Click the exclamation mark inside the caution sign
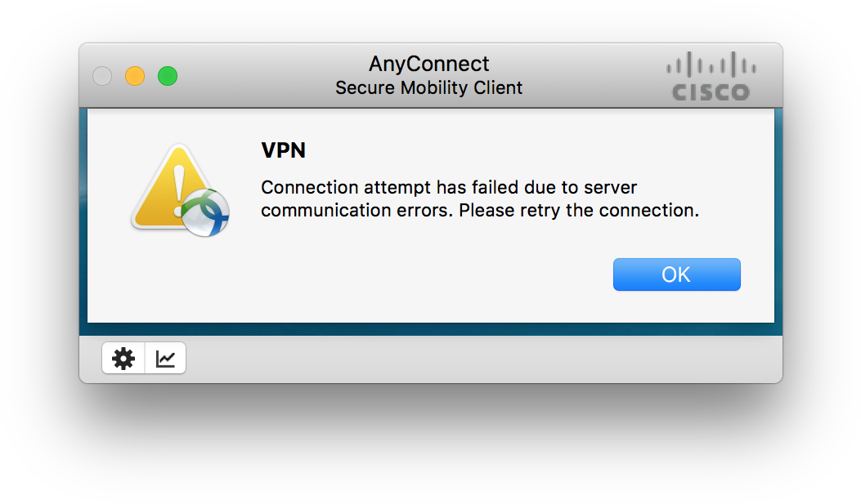Viewport: 861px width, 504px height. [177, 188]
